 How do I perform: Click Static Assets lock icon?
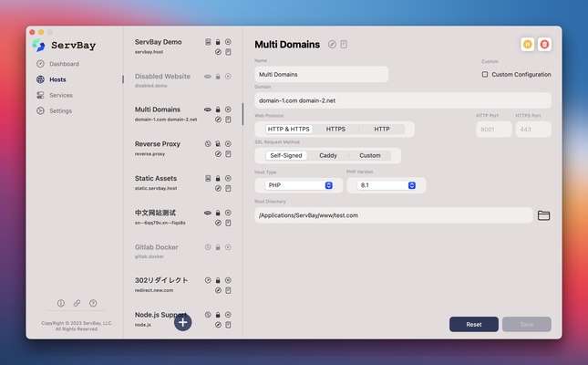pos(218,178)
